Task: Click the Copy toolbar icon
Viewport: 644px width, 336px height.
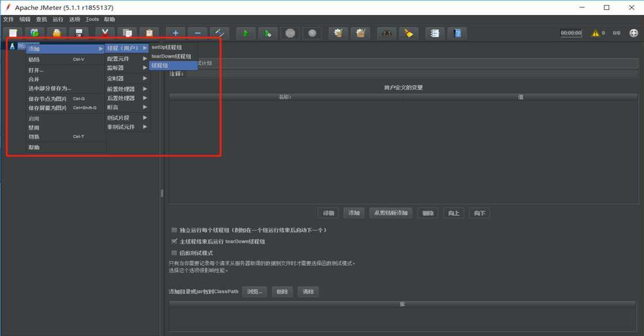Action: point(127,33)
